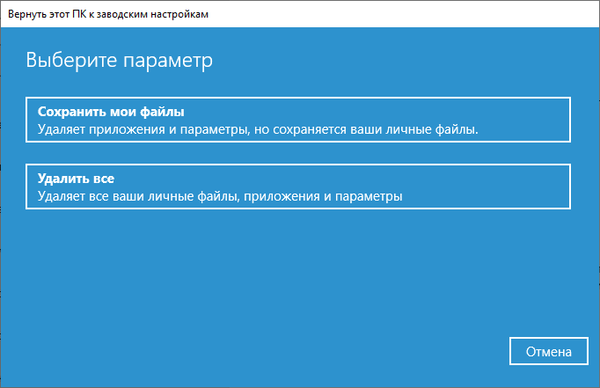Click the bold "Сохранить мои файлы" title

pyautogui.click(x=111, y=112)
